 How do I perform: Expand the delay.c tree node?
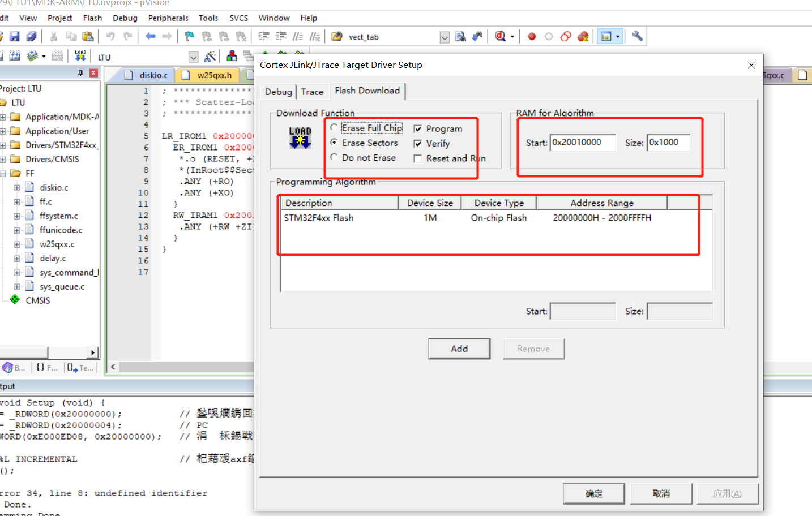(x=17, y=259)
